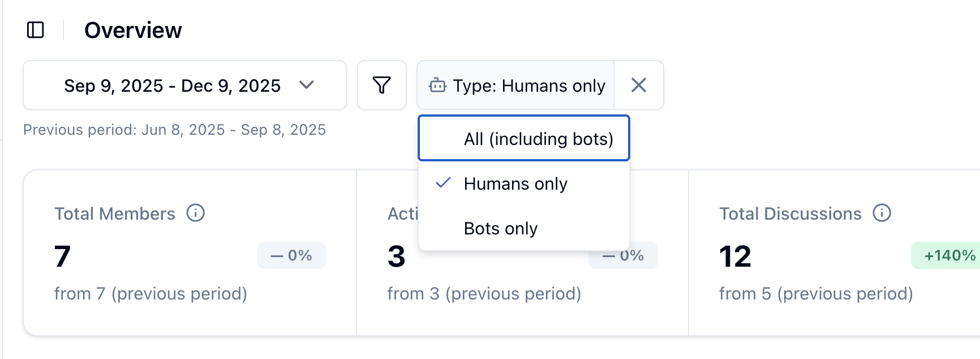Click Total Discussions info icon
The height and width of the screenshot is (359, 980).
coord(882,213)
